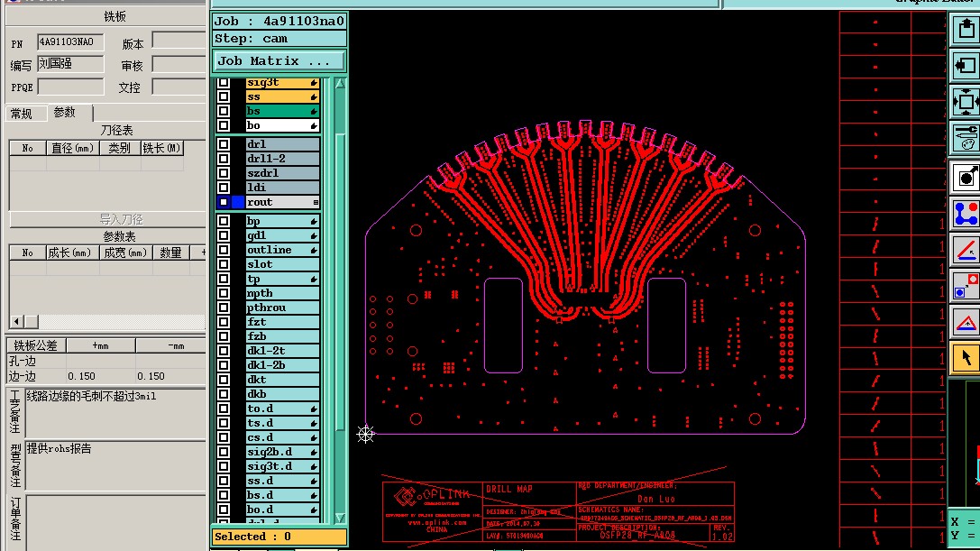Toggle the checkbox for the outline layer
Screen dimensions: 980x551
(x=224, y=250)
